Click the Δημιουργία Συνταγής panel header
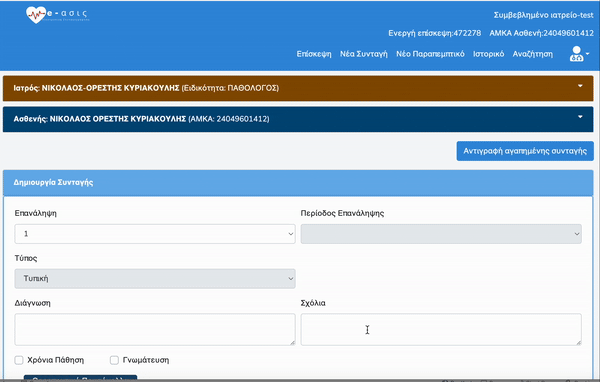 pos(298,183)
